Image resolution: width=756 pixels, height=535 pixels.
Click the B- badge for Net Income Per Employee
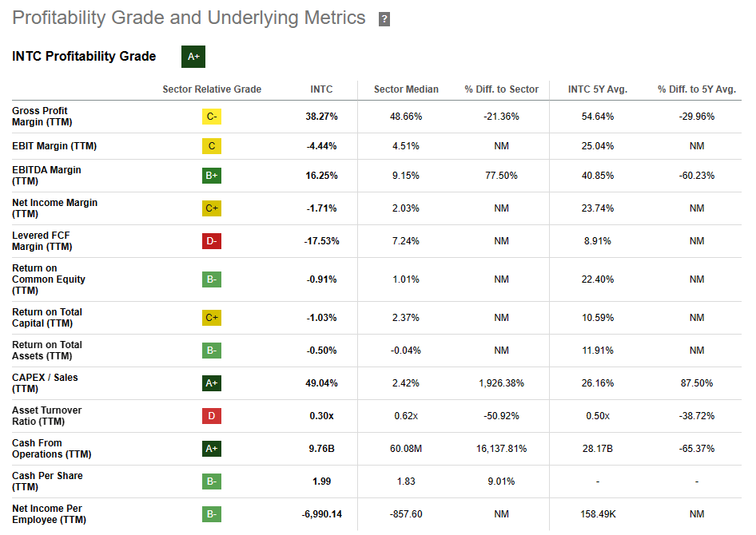tap(212, 514)
